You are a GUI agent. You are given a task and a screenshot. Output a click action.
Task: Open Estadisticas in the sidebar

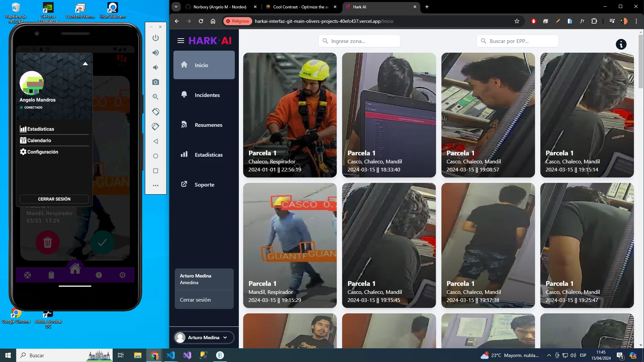pyautogui.click(x=204, y=155)
